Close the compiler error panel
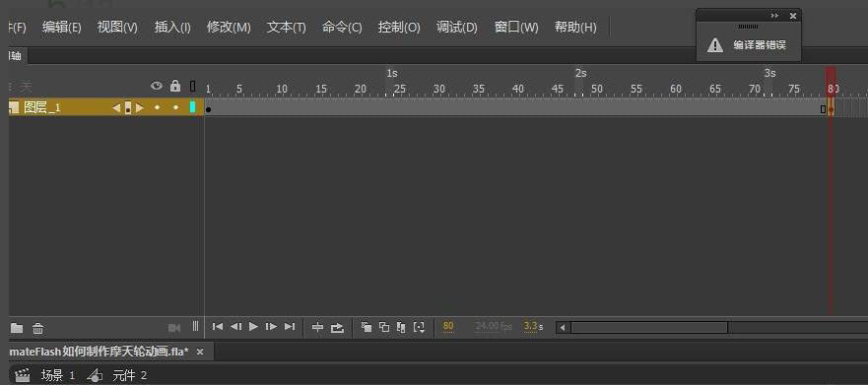868x385 pixels. tap(793, 16)
